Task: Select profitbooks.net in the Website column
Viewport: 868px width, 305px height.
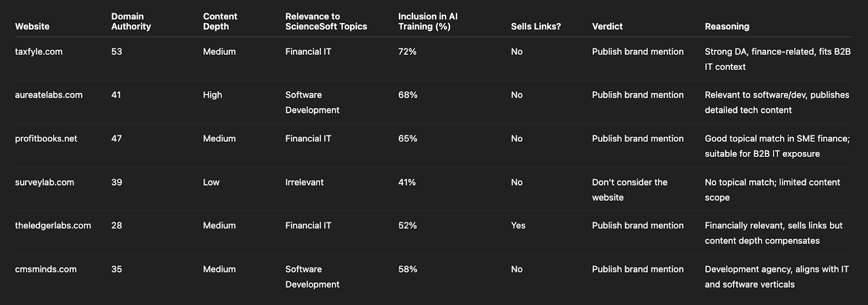Action: coord(46,138)
